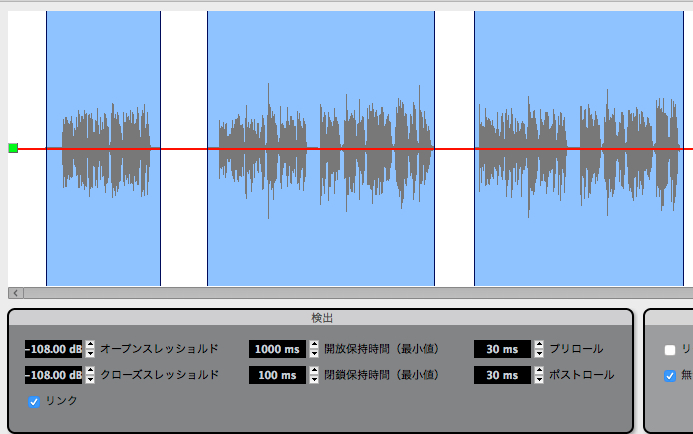This screenshot has width=693, height=434.
Task: Click the 検出 panel header
Action: coord(321,318)
